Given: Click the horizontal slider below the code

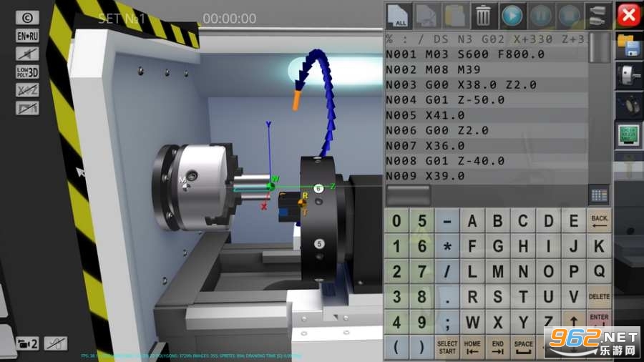Looking at the screenshot, I should [408, 195].
